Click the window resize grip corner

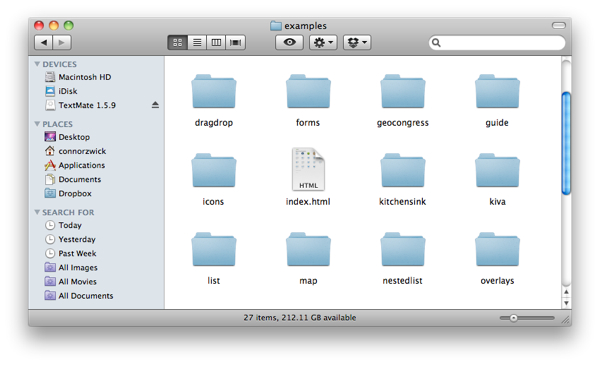[566, 319]
